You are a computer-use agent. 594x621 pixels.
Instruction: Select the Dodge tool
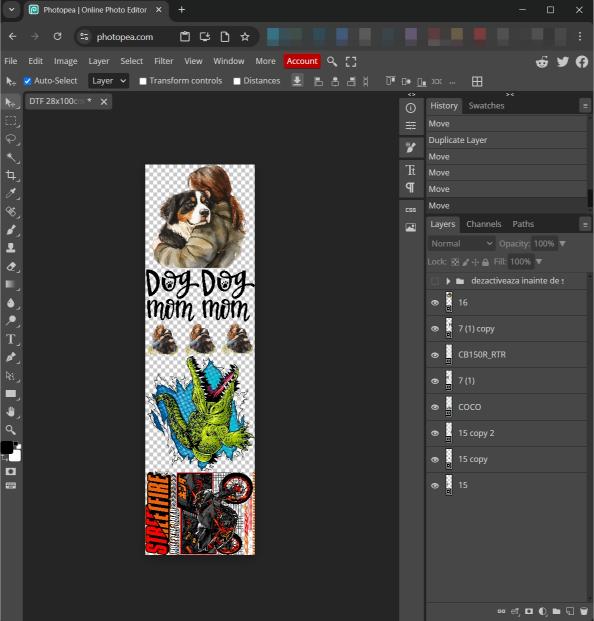pos(11,320)
